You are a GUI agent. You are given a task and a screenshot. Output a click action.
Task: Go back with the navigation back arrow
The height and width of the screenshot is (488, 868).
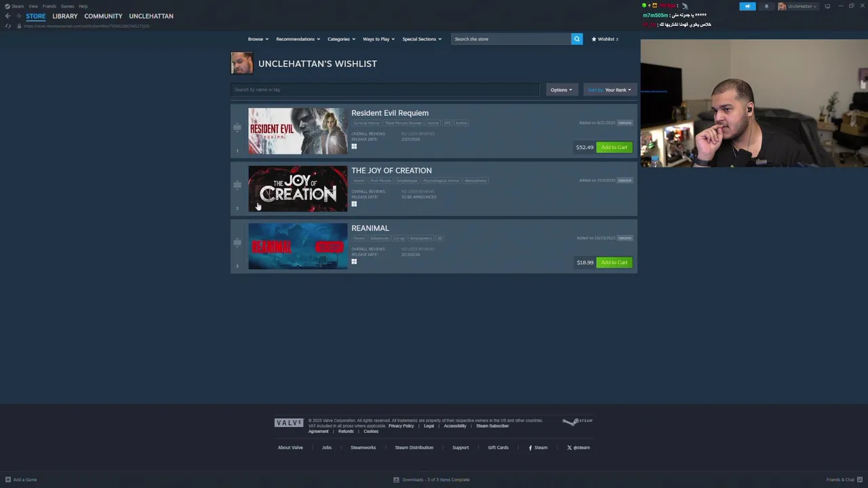[7, 16]
